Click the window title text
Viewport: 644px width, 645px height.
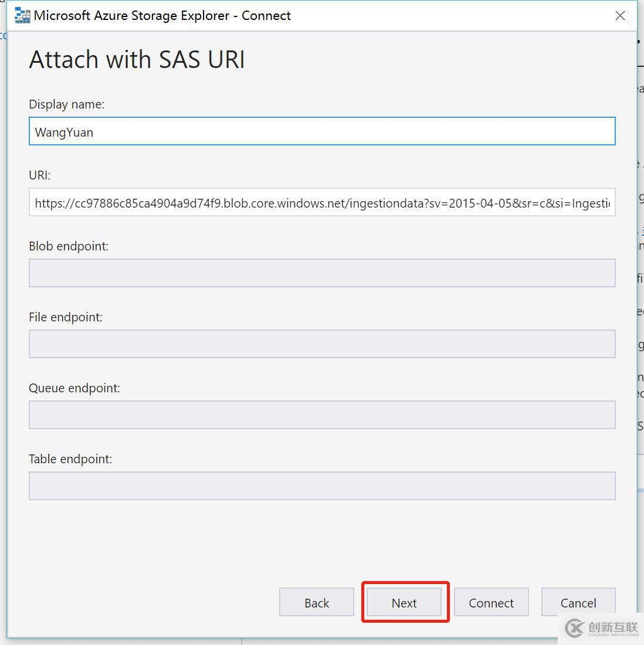coord(162,16)
